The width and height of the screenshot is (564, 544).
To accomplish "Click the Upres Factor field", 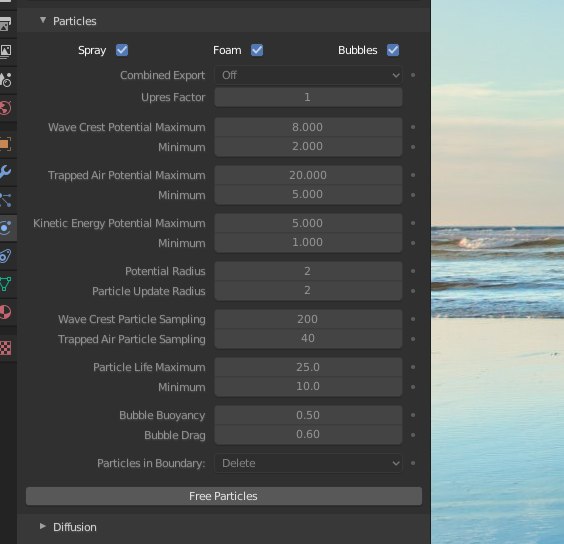I will tap(308, 97).
